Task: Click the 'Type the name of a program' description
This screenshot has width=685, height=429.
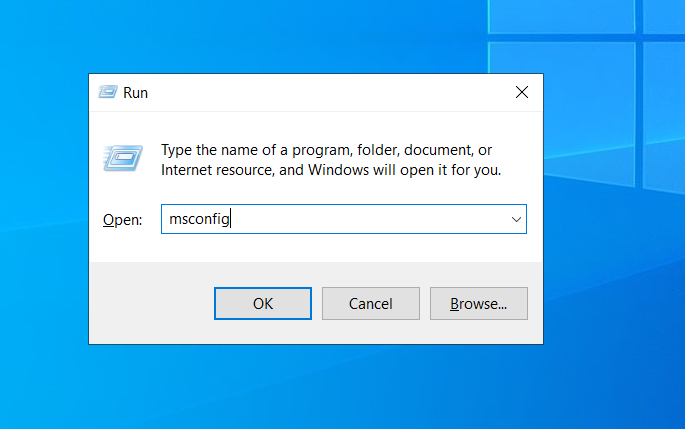Action: coord(331,160)
